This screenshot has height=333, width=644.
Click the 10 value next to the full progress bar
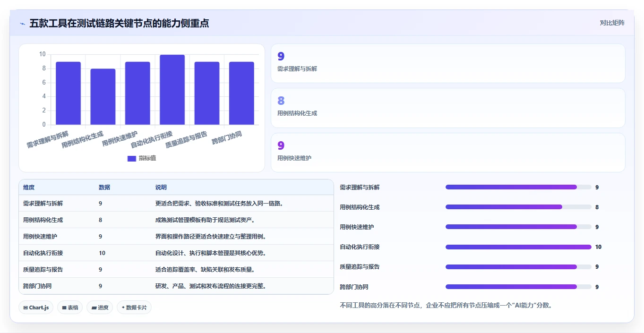[x=598, y=247]
